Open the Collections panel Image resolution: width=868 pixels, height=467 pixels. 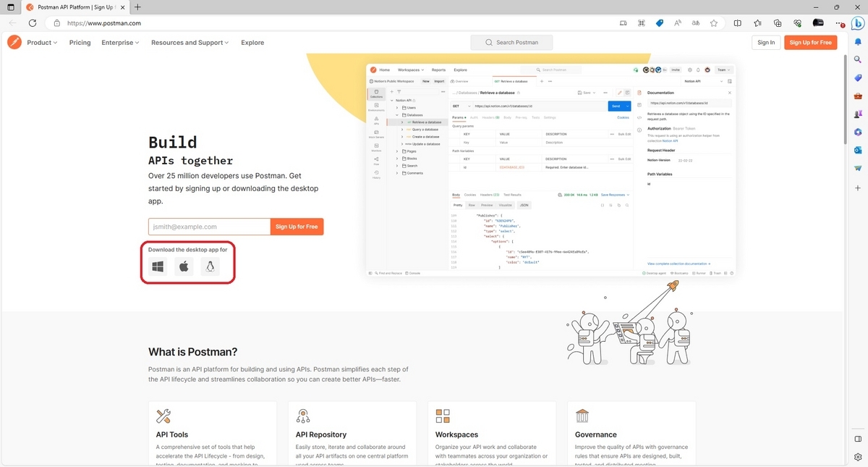778,23
